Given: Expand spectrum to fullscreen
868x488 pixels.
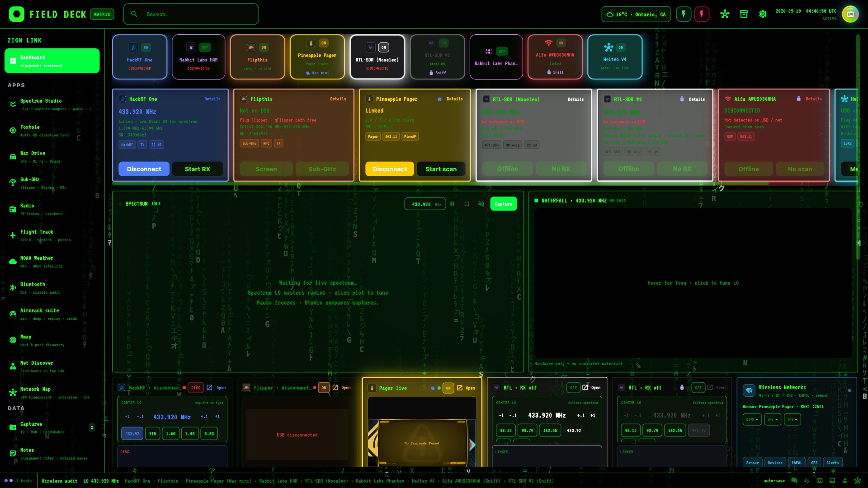Looking at the screenshot, I should click(467, 204).
